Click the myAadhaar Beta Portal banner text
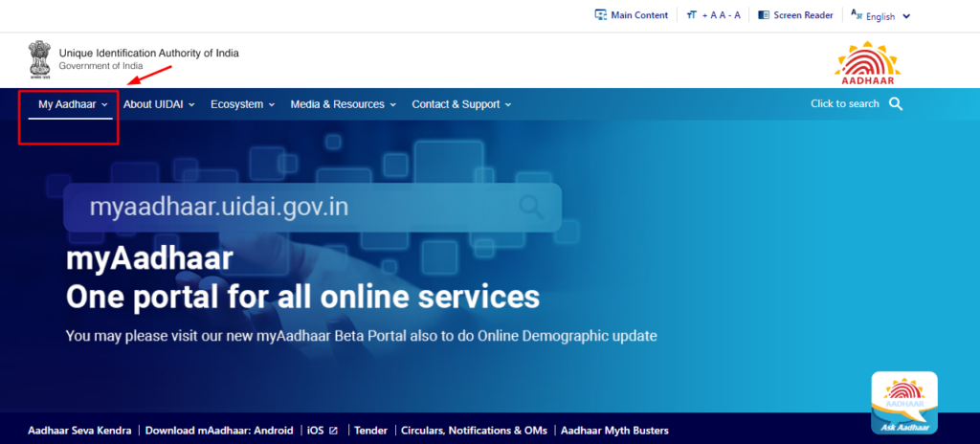 [361, 336]
